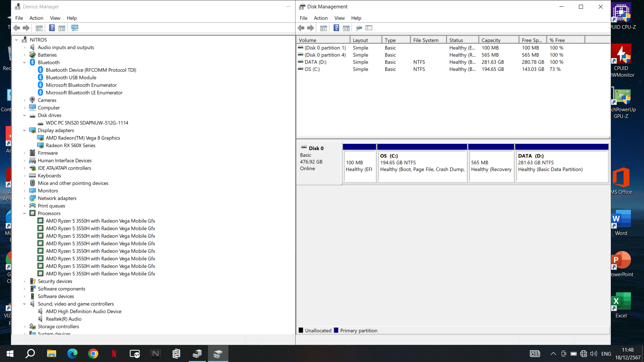
Task: Click the rightmost settings list icon in Disk Management toolbar
Action: click(x=369, y=28)
